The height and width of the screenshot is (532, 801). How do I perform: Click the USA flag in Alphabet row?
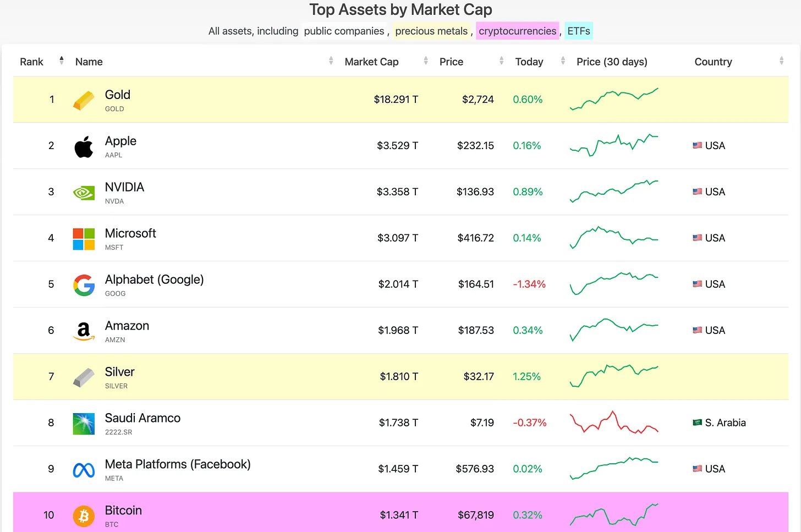[697, 284]
